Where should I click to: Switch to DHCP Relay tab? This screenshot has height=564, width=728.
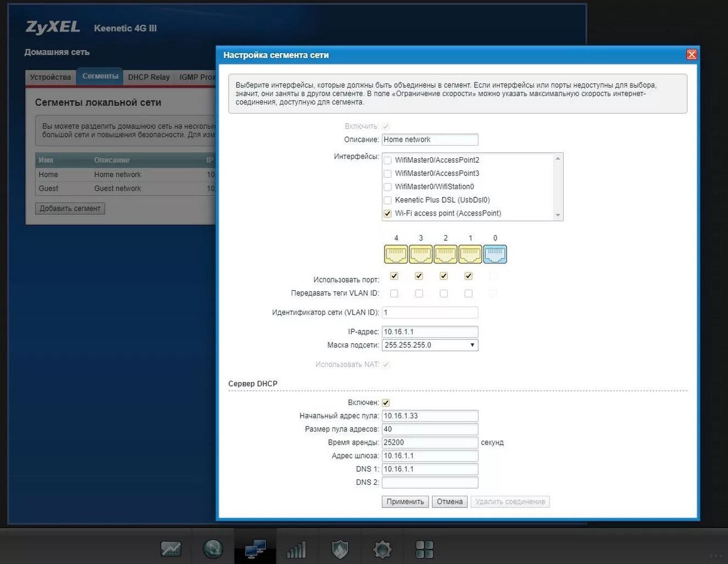coord(149,77)
